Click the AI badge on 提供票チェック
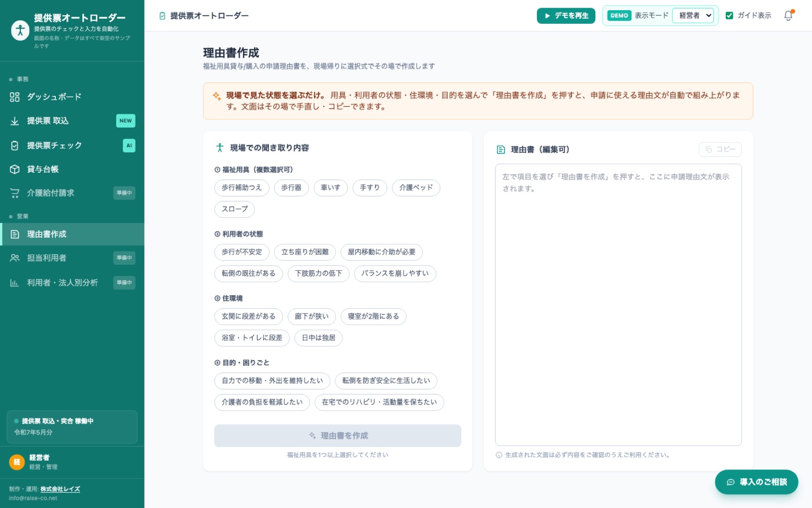Screen dimensions: 812x508 click(129, 146)
